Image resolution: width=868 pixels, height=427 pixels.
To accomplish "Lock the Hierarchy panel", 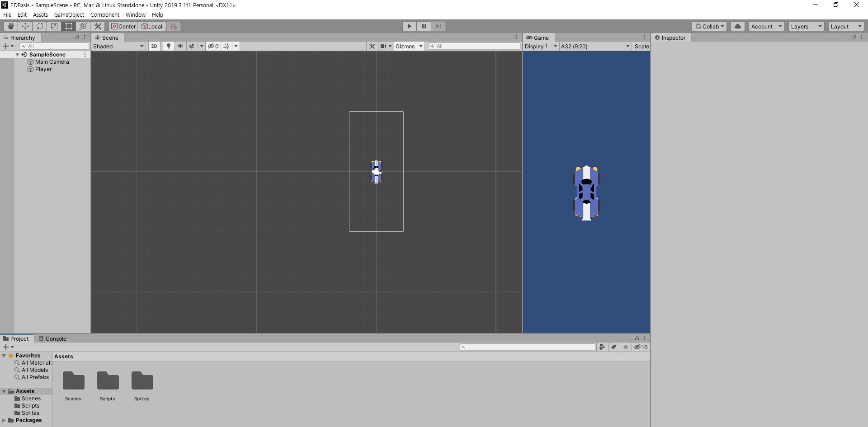I will click(x=77, y=38).
